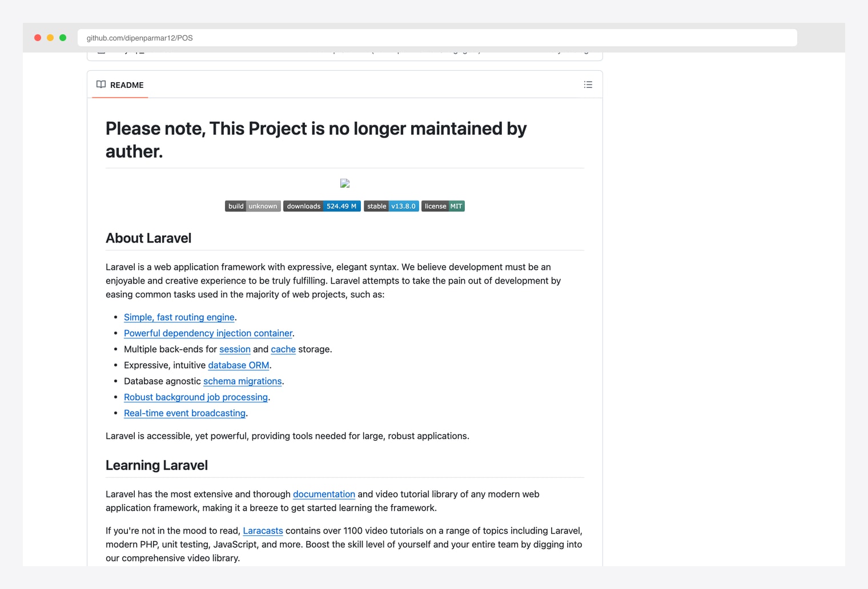Image resolution: width=868 pixels, height=589 pixels.
Task: Click the broken Laravel logo image
Action: 345,183
